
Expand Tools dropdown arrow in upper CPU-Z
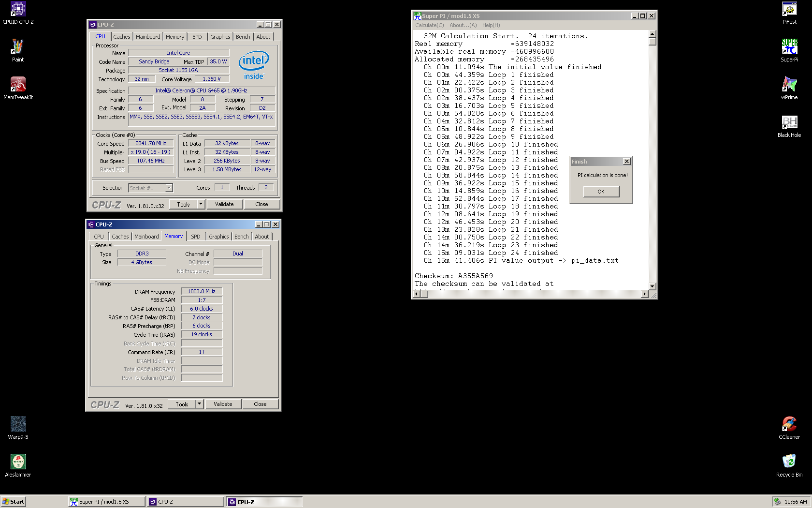click(201, 204)
